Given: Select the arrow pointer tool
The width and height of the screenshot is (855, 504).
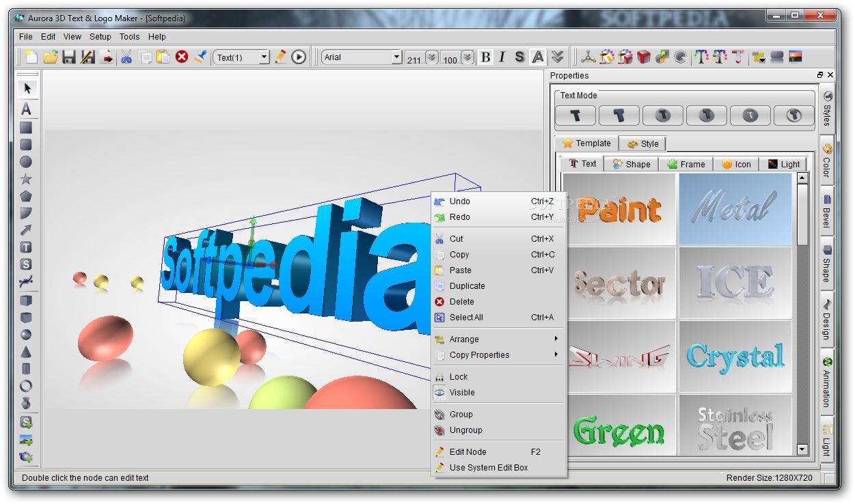Looking at the screenshot, I should coord(26,88).
